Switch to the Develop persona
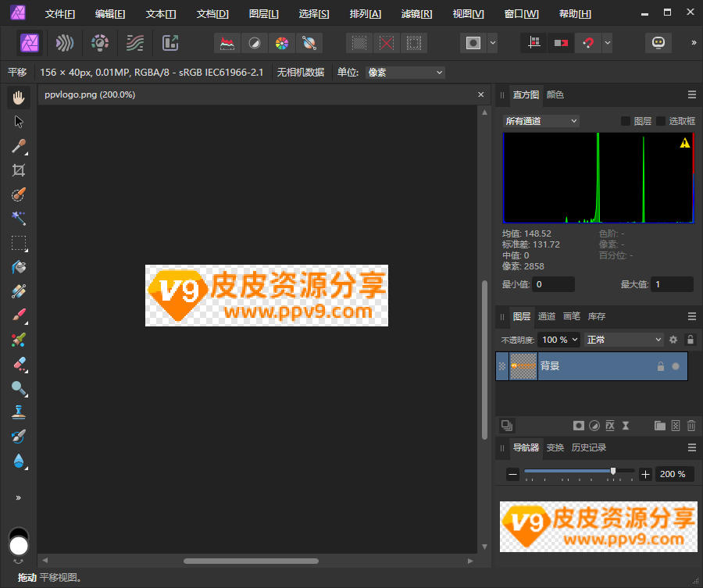Image resolution: width=703 pixels, height=588 pixels. click(x=100, y=43)
